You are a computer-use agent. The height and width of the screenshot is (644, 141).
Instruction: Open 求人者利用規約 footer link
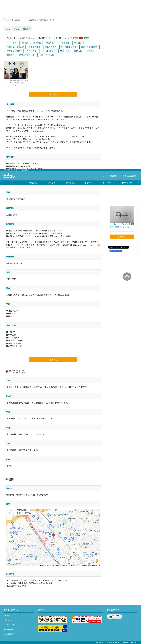(9, 634)
